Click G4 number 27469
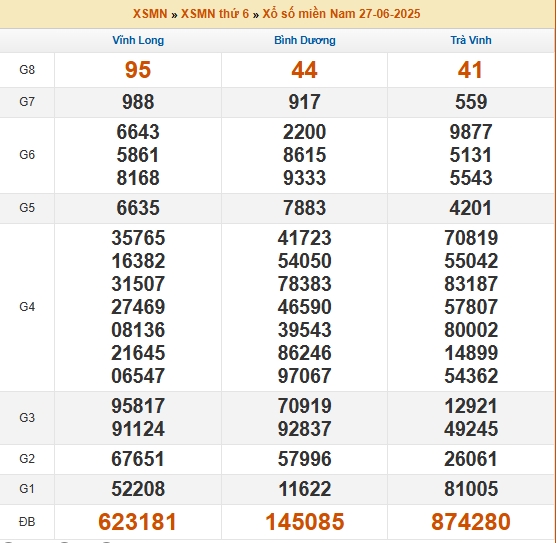The height and width of the screenshot is (543, 558). 138,307
